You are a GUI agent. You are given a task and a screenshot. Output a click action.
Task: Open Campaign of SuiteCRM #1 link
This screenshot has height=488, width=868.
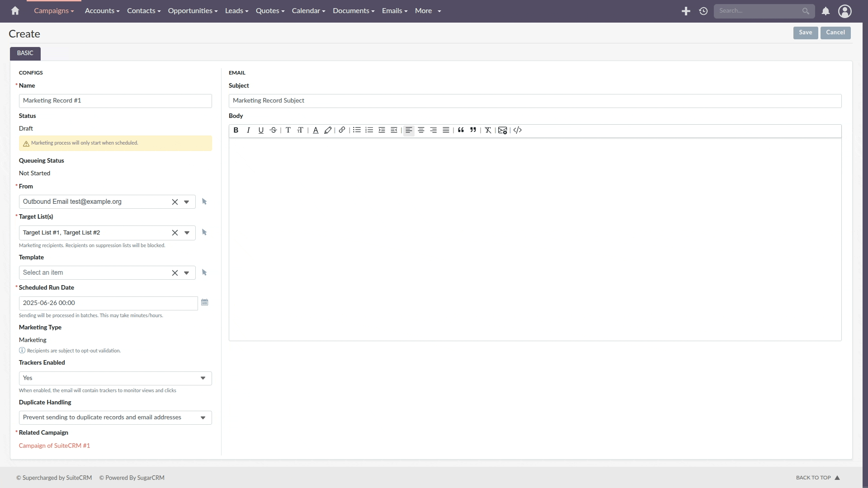tap(54, 446)
